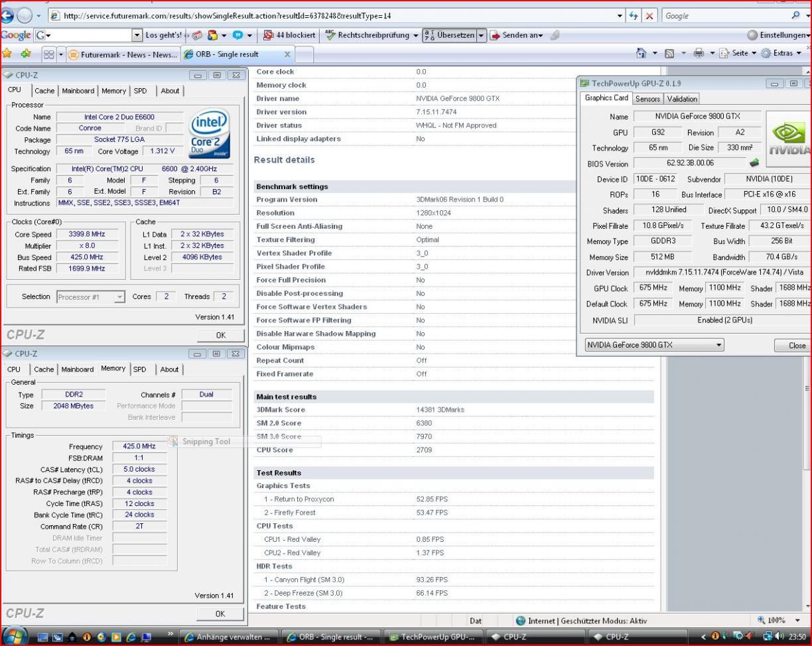
Task: Click the browser Back arrow button
Action: click(x=7, y=15)
